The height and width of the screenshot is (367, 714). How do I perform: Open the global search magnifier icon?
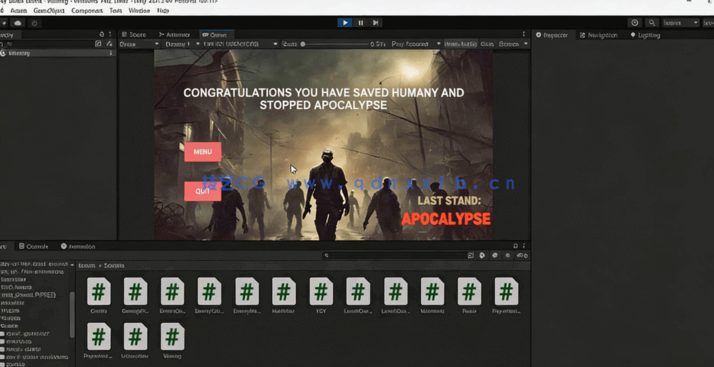tap(652, 23)
